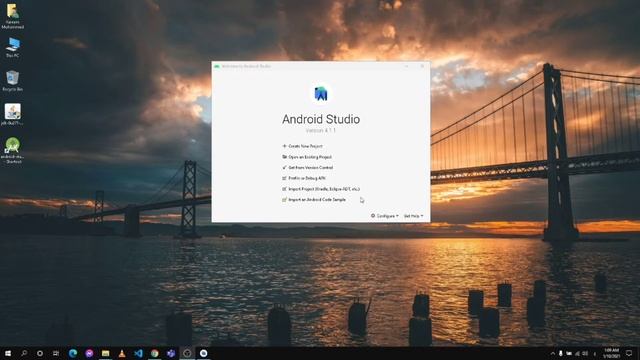Image resolution: width=640 pixels, height=360 pixels.
Task: Click microphone icon in system tray
Action: pos(561,353)
